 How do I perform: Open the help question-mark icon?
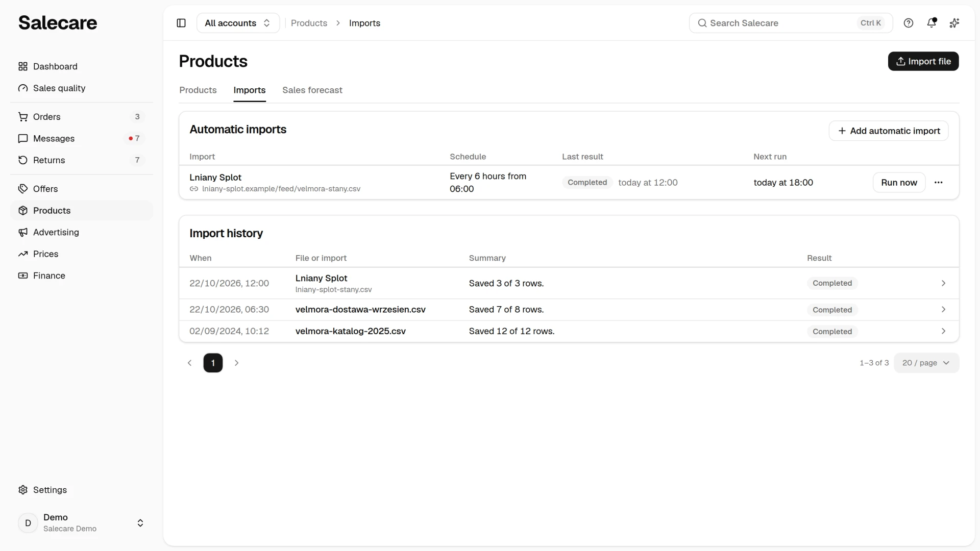coord(909,23)
